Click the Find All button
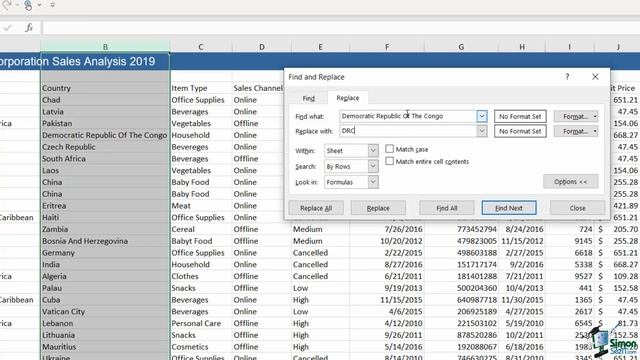The image size is (640, 360). 447,208
